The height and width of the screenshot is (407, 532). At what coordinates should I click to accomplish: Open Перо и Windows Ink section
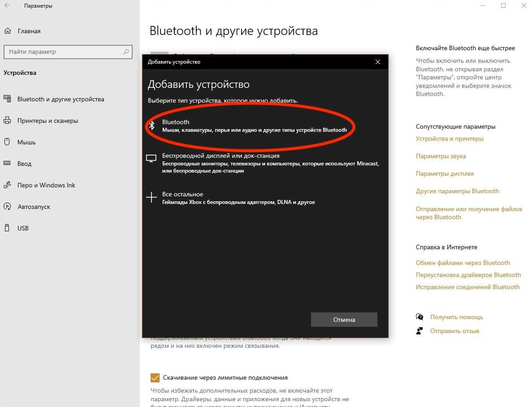[x=46, y=185]
